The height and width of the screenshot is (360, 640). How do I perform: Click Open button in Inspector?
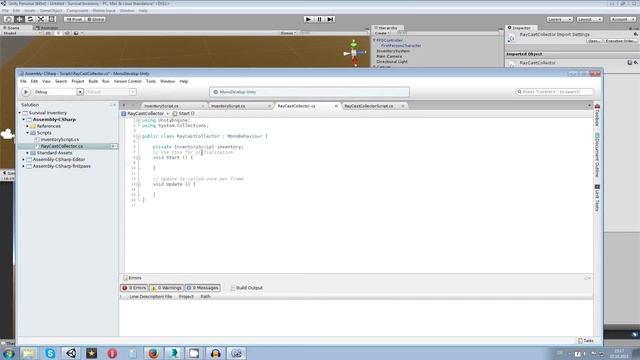594,41
